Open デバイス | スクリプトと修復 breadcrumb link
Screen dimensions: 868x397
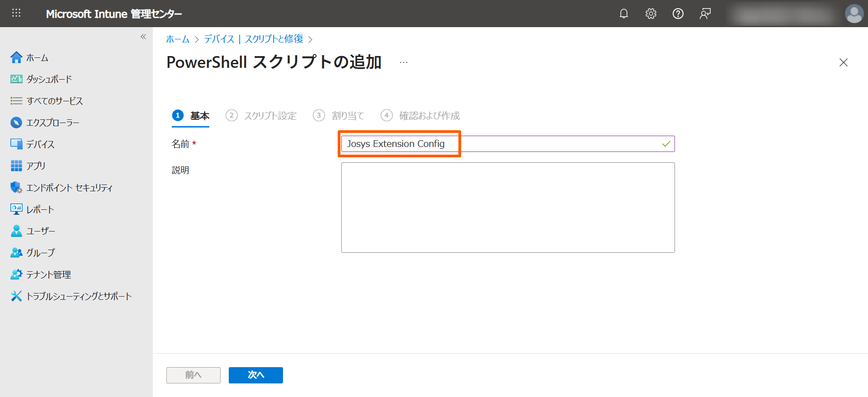pos(253,39)
